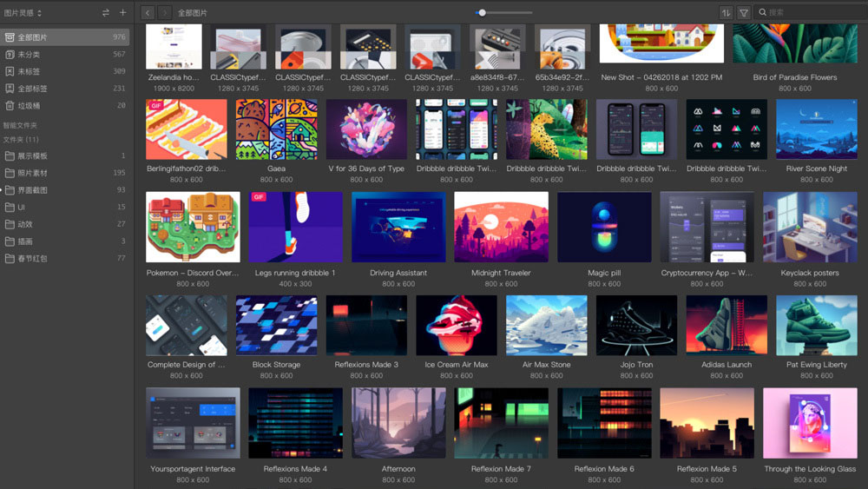Open the 照片素材 folder
The height and width of the screenshot is (489, 868).
65,174
